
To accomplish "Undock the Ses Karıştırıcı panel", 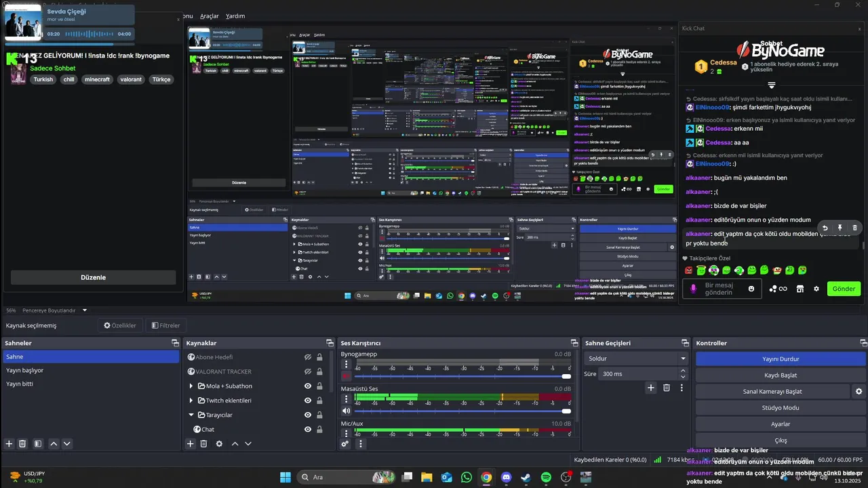I will (x=574, y=344).
